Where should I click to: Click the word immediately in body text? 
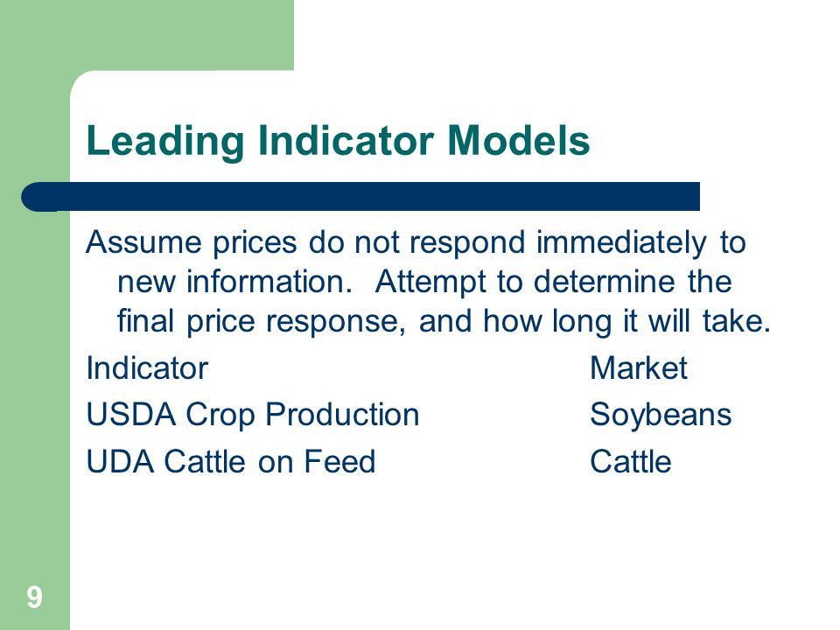(621, 242)
